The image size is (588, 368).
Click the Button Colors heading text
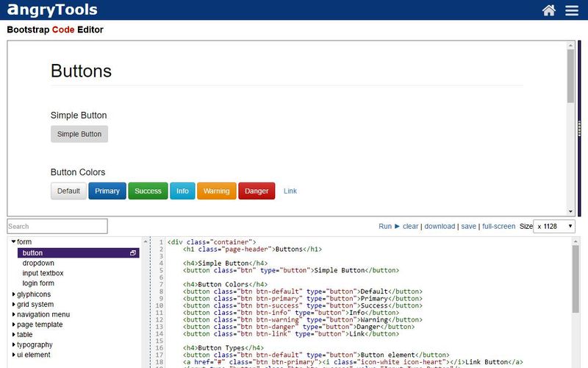(78, 172)
